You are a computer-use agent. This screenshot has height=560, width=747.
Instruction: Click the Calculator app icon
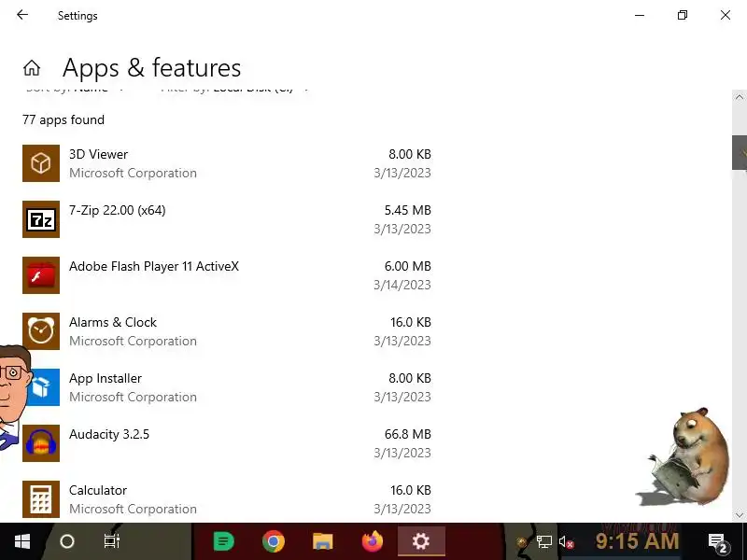click(x=41, y=499)
